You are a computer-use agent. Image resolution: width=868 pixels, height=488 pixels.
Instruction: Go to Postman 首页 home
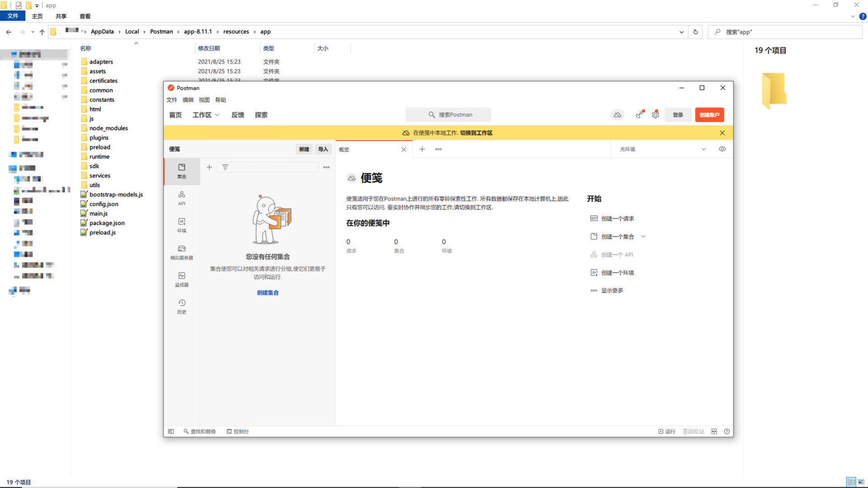(175, 115)
